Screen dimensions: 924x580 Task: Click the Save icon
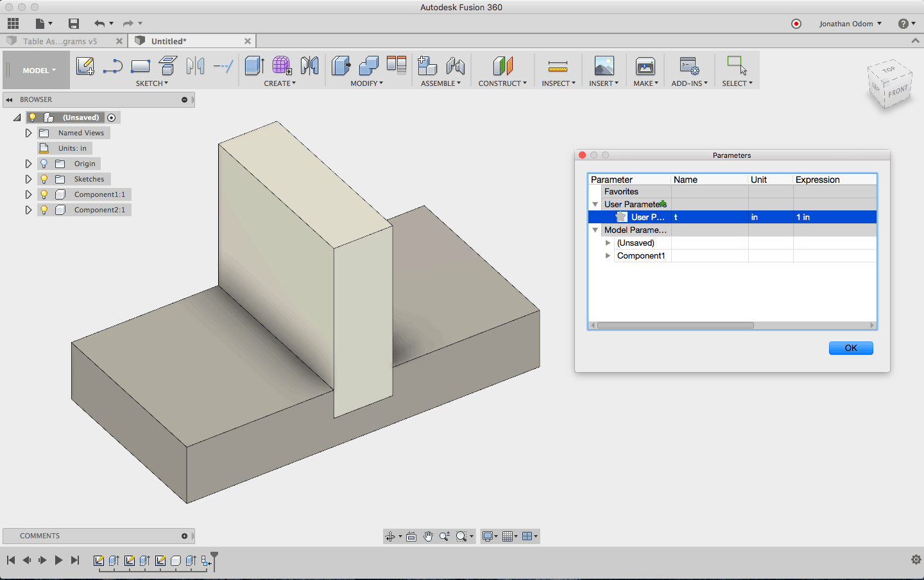point(74,24)
